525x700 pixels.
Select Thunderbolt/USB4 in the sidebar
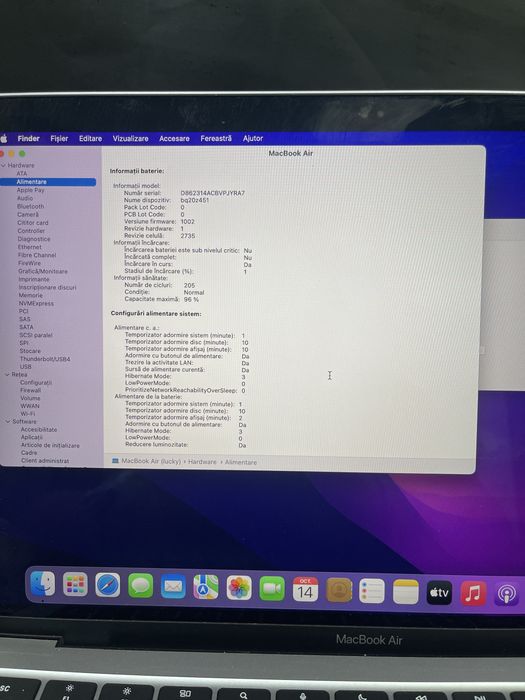pos(45,358)
